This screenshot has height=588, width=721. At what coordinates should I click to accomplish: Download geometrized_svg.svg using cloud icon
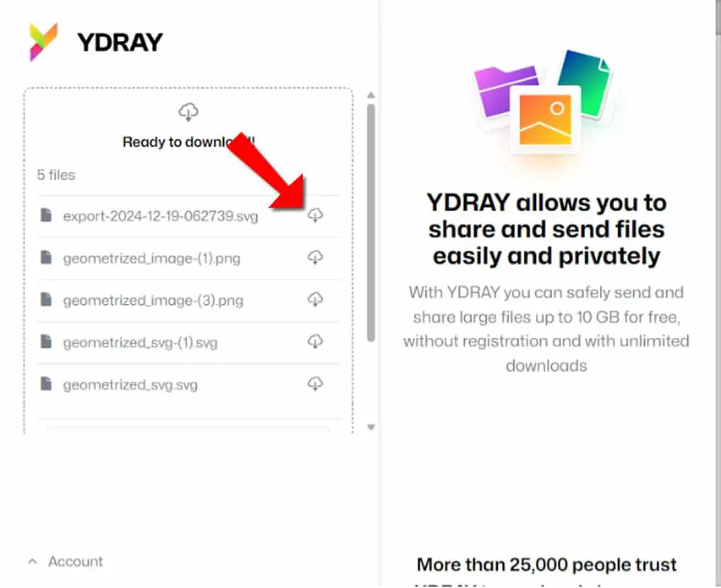pyautogui.click(x=315, y=383)
